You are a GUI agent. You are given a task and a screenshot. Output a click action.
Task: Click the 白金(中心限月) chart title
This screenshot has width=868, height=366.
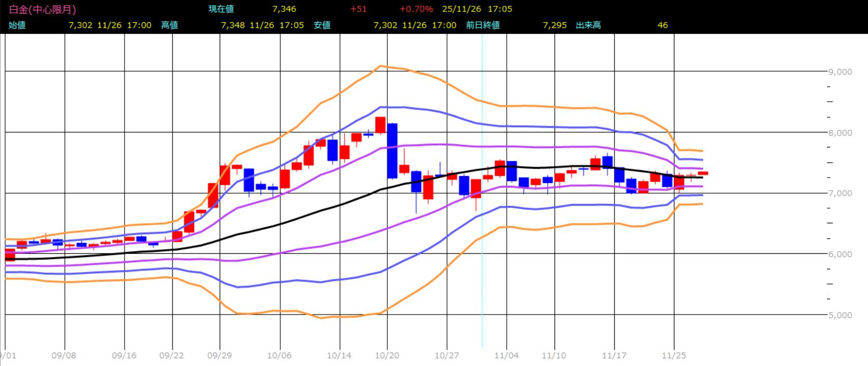pyautogui.click(x=43, y=9)
